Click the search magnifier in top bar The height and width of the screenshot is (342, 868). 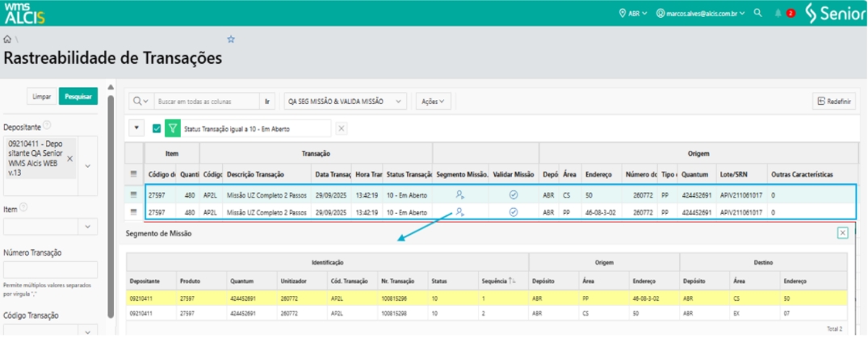click(x=757, y=13)
